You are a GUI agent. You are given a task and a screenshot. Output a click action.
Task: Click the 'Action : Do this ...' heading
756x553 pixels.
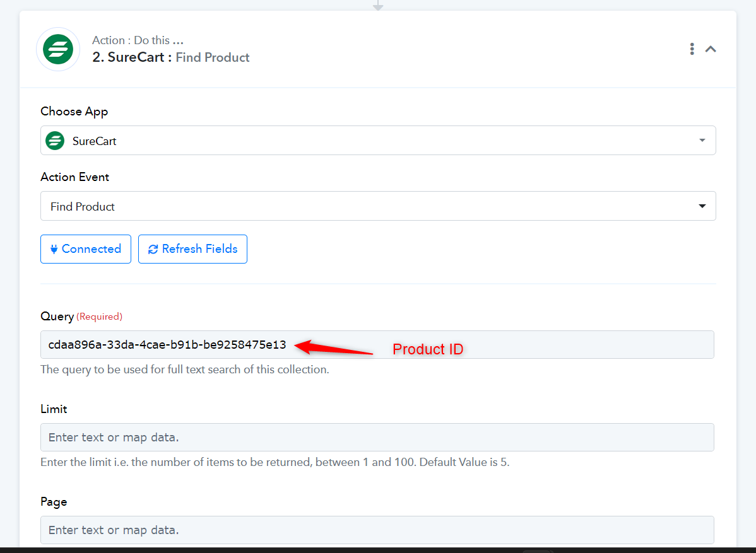click(x=138, y=40)
